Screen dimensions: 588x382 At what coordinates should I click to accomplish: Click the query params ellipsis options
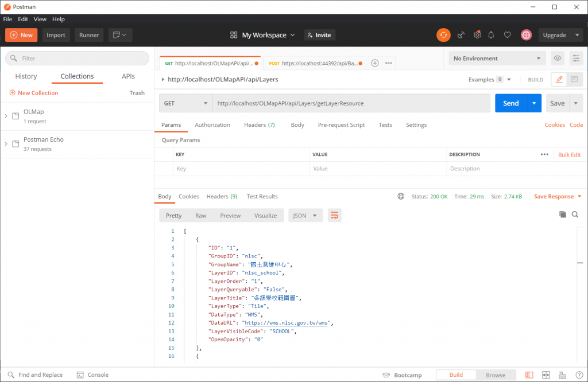pyautogui.click(x=544, y=154)
